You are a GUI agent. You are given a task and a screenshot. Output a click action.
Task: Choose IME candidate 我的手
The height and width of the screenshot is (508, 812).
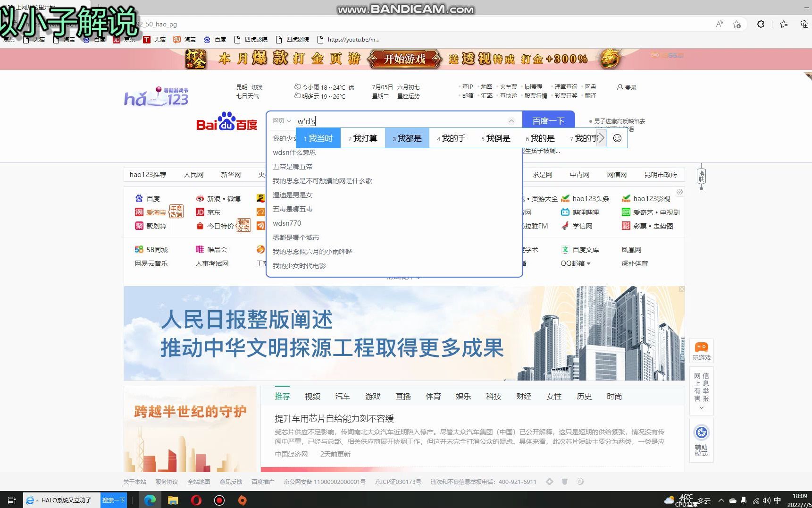click(452, 138)
